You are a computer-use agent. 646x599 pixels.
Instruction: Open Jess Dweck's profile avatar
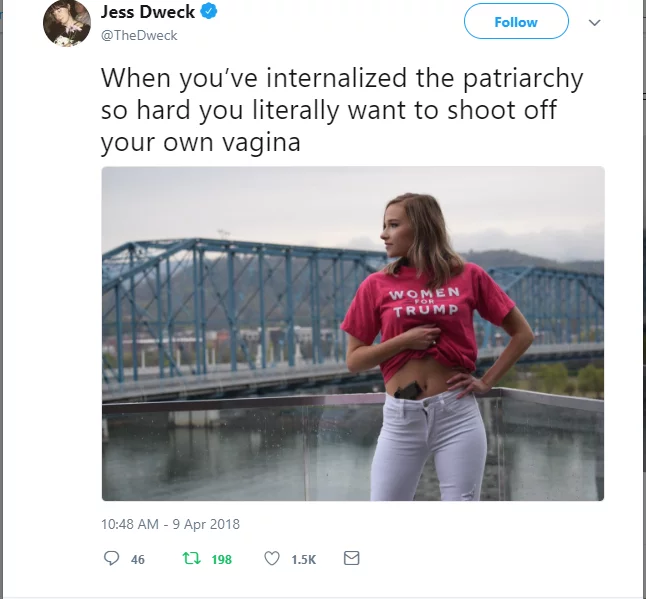[67, 23]
